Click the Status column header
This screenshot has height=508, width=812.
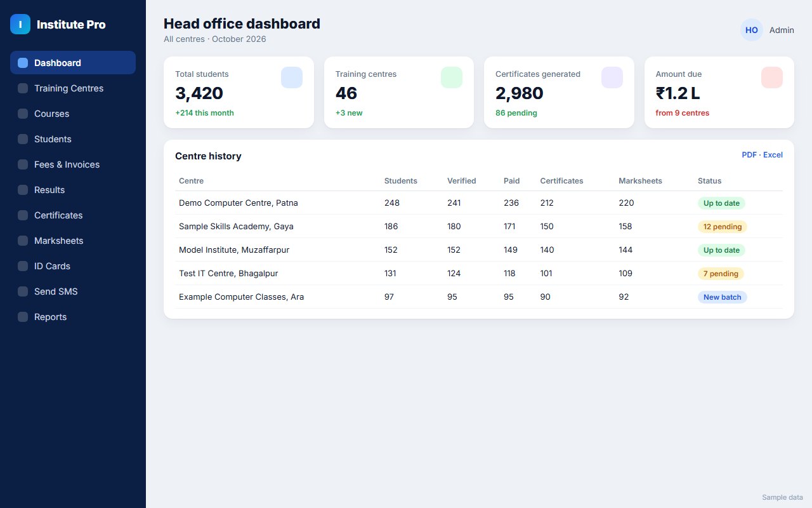coord(710,181)
